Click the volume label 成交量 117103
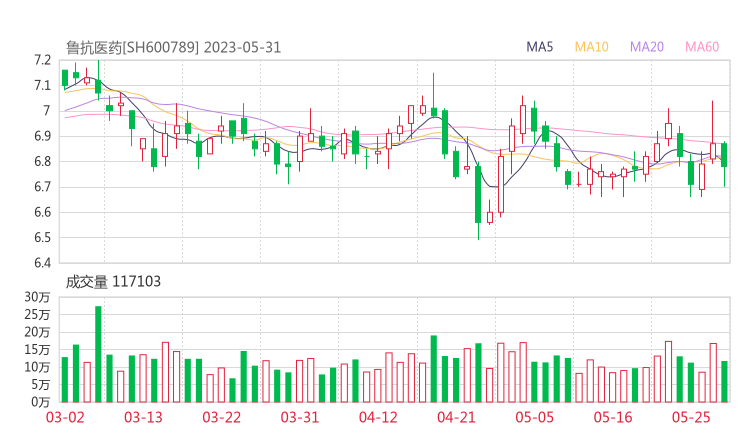The height and width of the screenshot is (440, 740). point(113,282)
